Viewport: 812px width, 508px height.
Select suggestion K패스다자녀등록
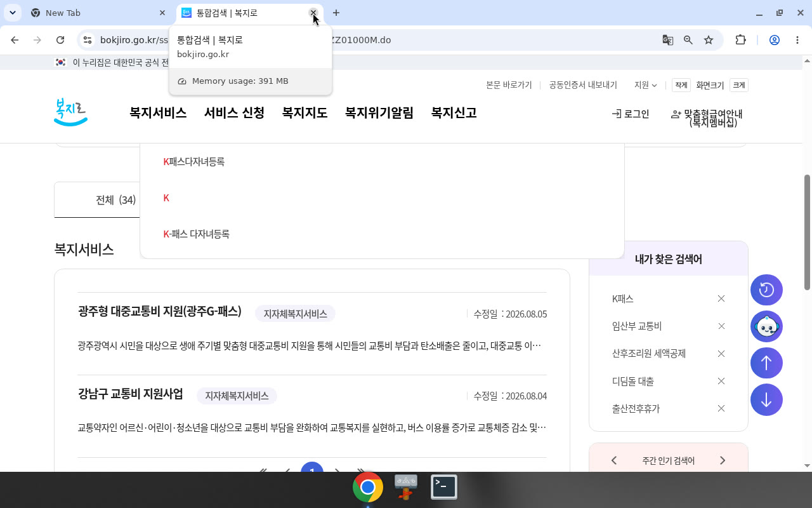point(194,162)
